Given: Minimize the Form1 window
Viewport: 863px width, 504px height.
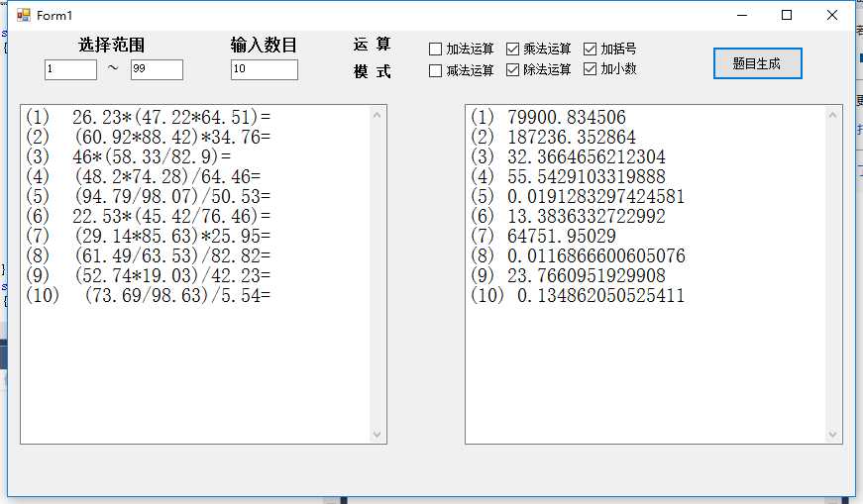Looking at the screenshot, I should coord(742,16).
